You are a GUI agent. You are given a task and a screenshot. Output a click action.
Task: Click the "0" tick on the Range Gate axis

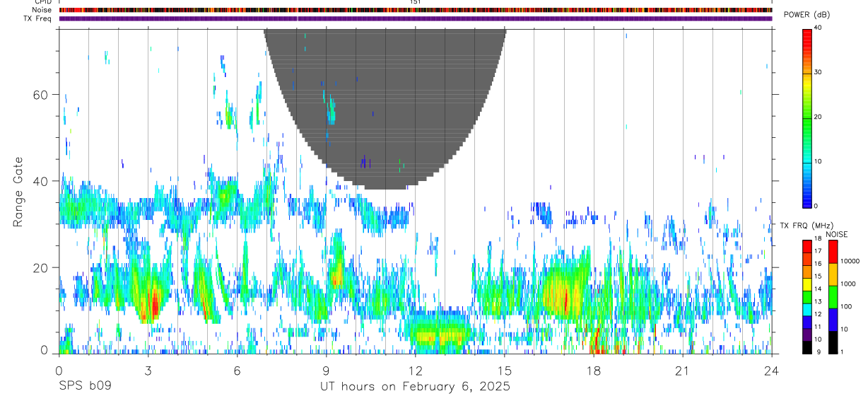(x=45, y=349)
